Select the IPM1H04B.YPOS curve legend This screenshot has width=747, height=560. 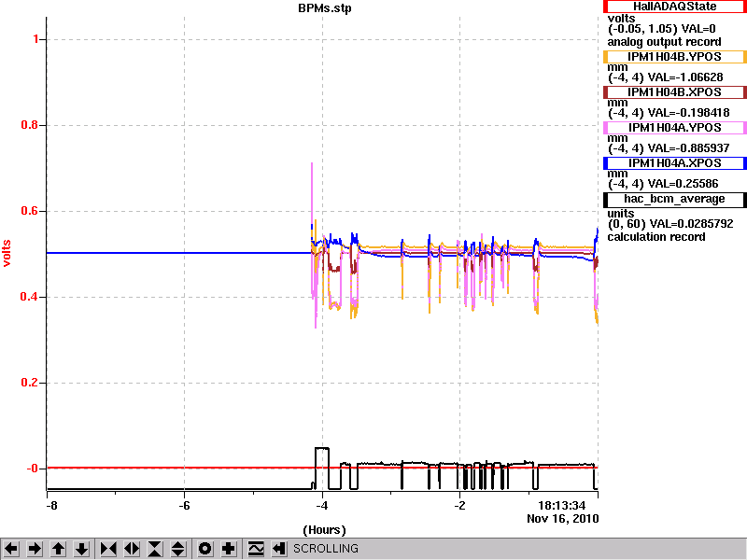point(674,57)
